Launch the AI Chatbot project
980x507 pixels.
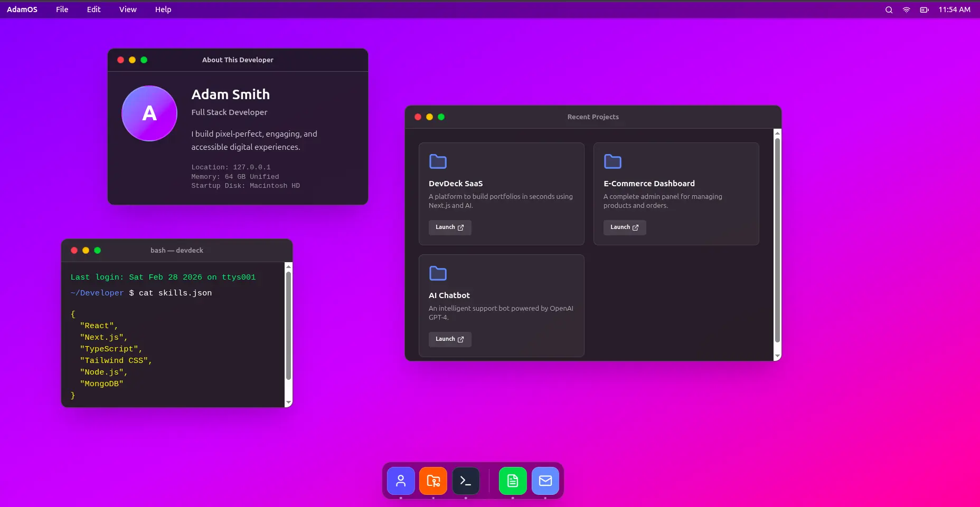[x=449, y=339]
